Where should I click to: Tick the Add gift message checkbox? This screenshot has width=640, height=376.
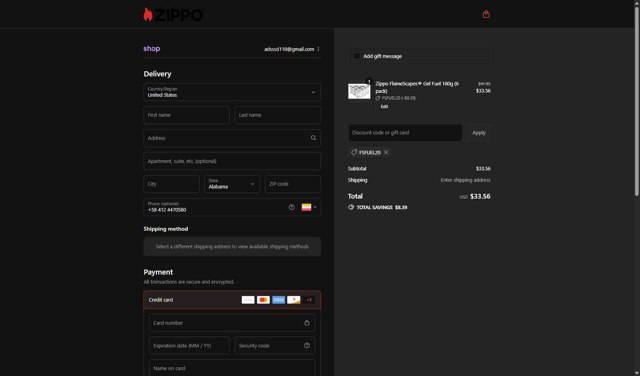point(356,56)
